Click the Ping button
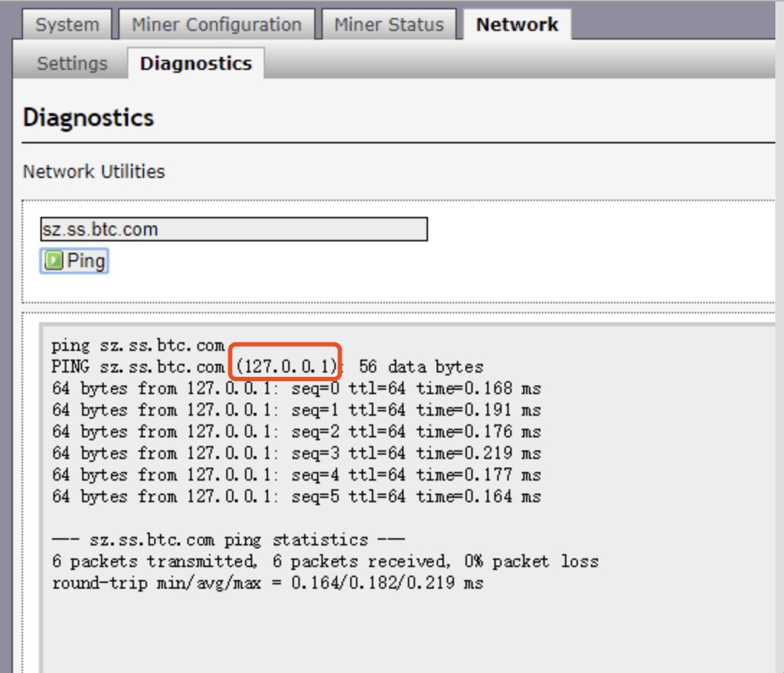This screenshot has width=784, height=673. click(x=74, y=261)
